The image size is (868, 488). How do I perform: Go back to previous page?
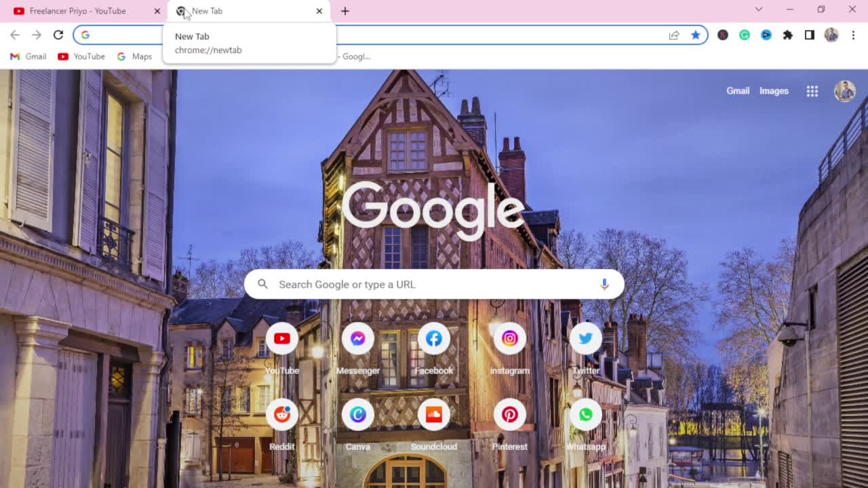point(15,35)
